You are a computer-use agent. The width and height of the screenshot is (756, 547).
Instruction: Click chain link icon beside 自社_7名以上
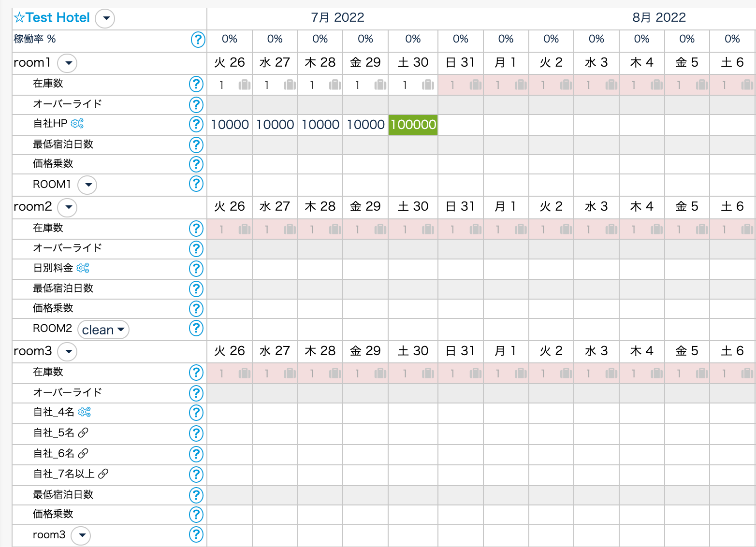coord(103,474)
